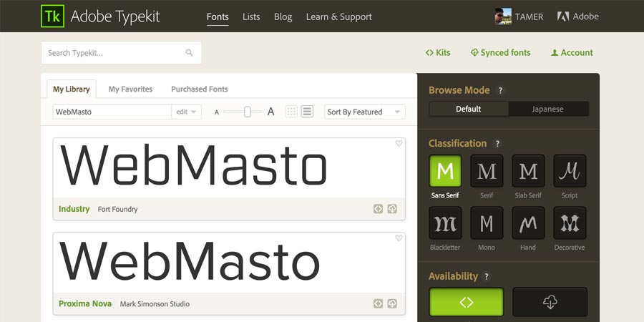Add Proxima Nova to web kit icon
Viewport: 644px width, 322px height.
click(x=379, y=303)
